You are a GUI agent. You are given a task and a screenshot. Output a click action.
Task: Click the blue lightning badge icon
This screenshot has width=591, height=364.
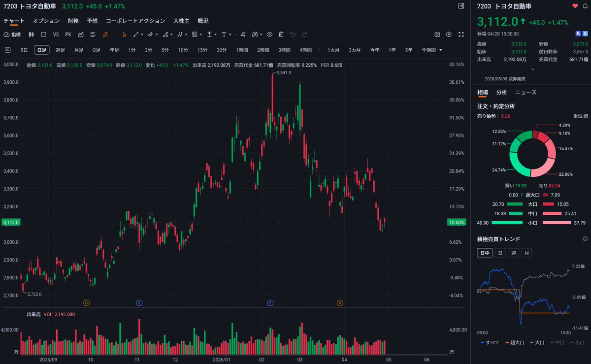pos(578,34)
